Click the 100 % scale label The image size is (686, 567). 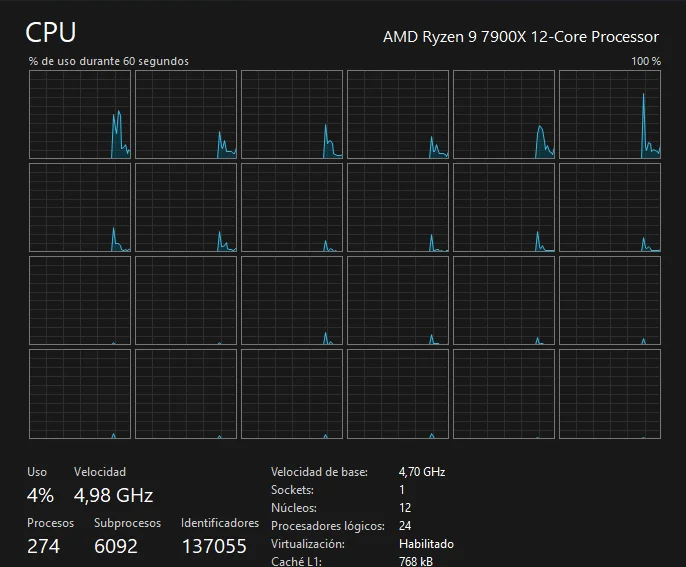646,61
